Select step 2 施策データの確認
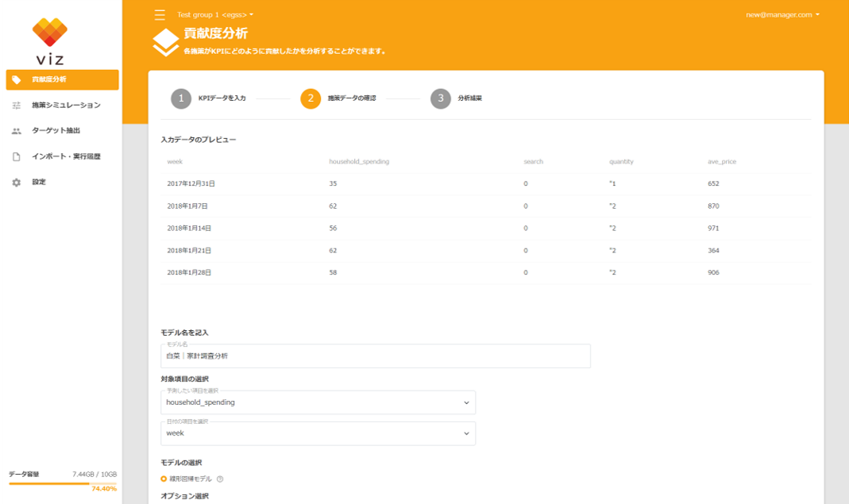Screen dimensions: 849x504 (x=338, y=98)
